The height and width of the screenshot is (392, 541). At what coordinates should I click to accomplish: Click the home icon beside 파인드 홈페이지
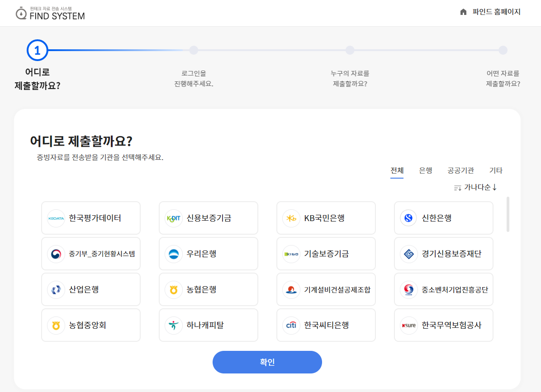[463, 12]
